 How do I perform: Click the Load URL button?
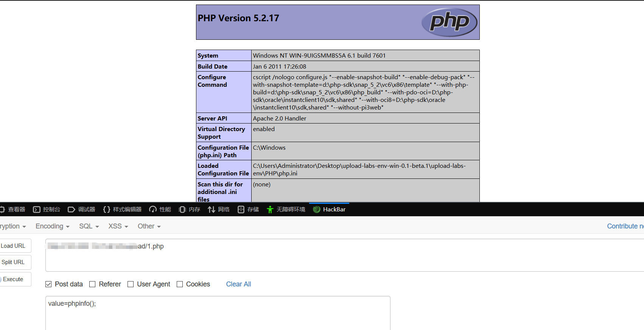(x=15, y=246)
